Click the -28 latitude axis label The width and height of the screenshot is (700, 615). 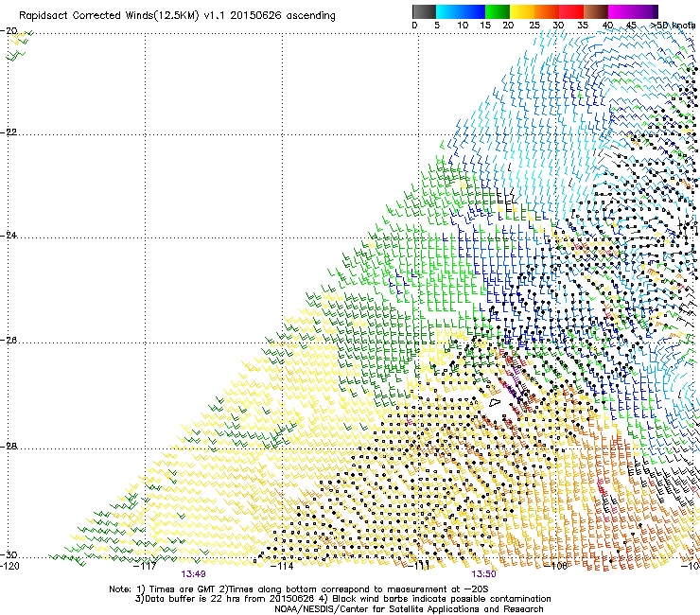click(x=9, y=447)
